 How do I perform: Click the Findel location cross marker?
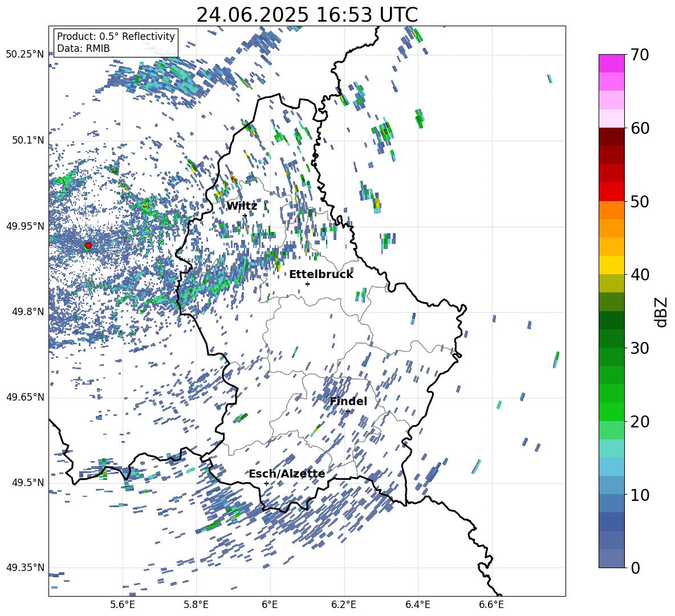(x=348, y=411)
